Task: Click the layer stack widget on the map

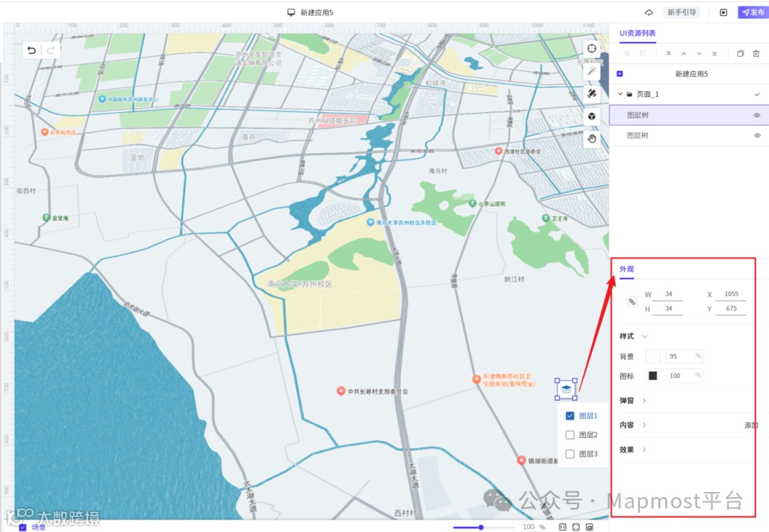Action: (566, 390)
